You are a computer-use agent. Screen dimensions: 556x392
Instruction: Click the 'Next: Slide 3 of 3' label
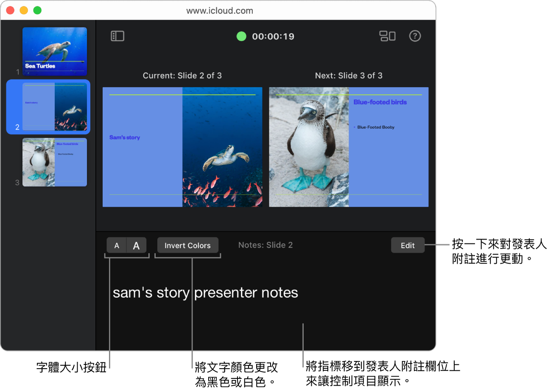(x=349, y=76)
